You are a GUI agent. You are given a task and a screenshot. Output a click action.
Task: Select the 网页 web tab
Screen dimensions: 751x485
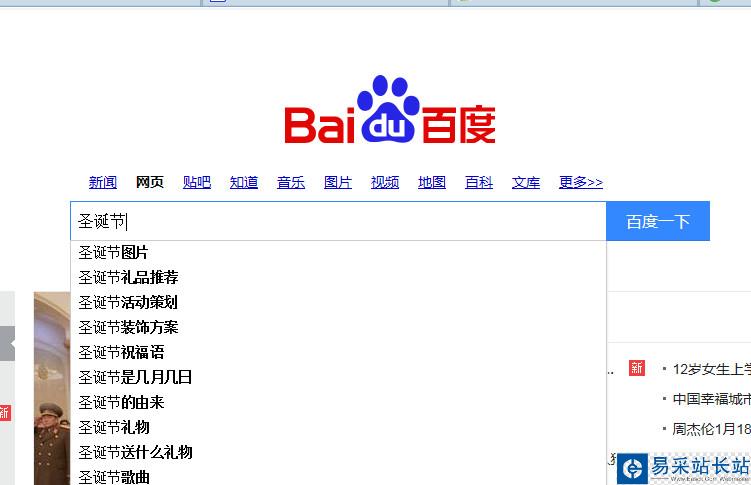(x=149, y=182)
